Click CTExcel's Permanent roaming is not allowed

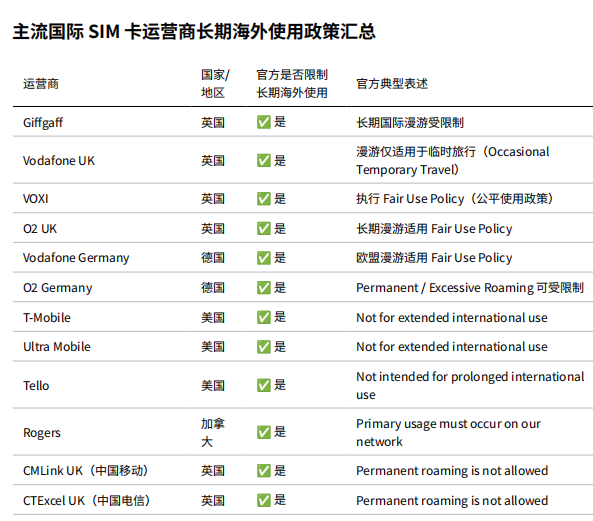[x=452, y=501]
